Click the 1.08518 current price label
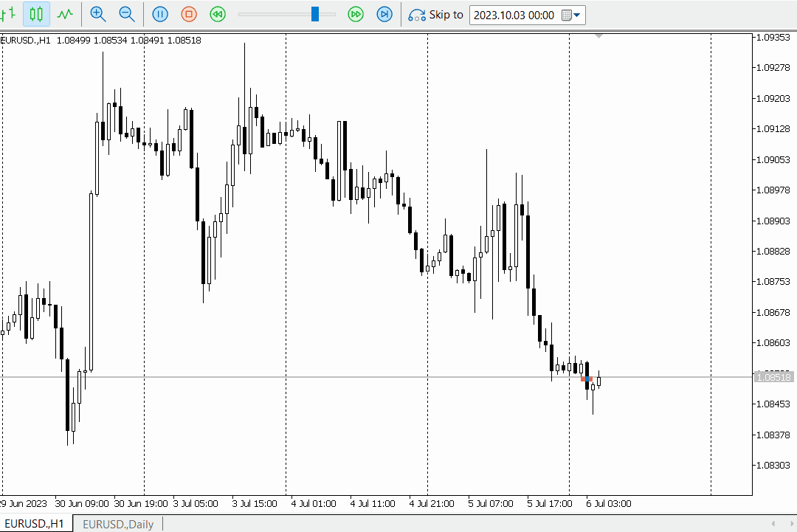The width and height of the screenshot is (797, 532). [x=773, y=378]
